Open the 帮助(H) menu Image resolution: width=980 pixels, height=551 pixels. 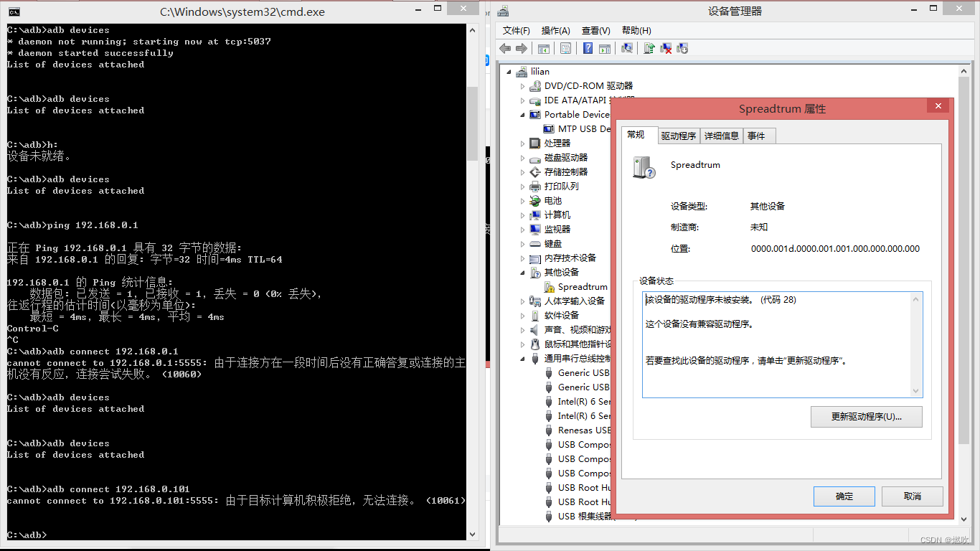tap(636, 31)
